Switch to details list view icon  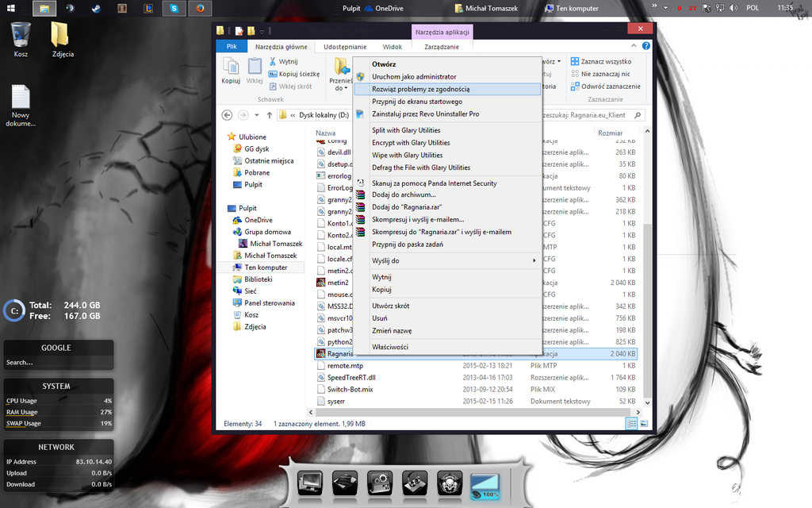(x=631, y=424)
